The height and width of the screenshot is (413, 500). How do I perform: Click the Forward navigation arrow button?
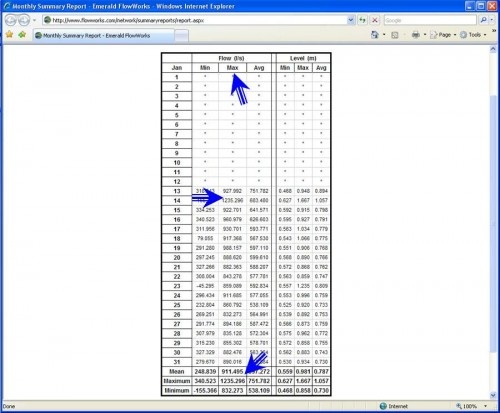point(24,20)
